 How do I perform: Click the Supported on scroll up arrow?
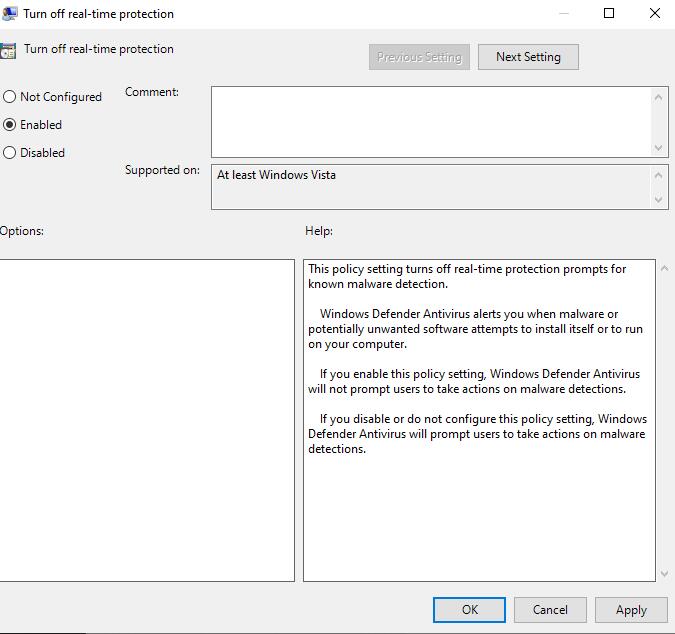pyautogui.click(x=658, y=175)
